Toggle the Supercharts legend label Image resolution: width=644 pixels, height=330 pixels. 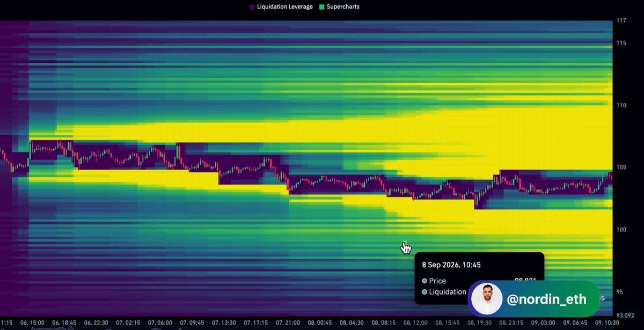343,7
